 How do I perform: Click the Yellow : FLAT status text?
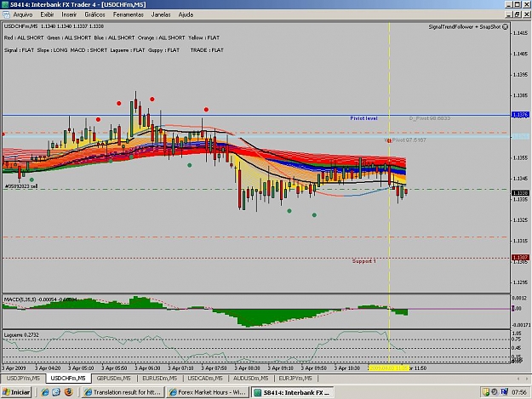pos(204,37)
